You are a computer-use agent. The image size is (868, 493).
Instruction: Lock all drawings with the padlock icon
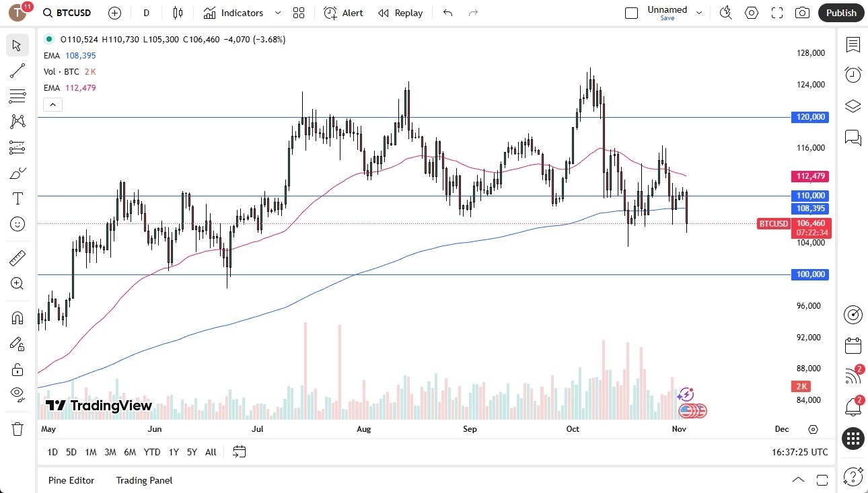17,369
